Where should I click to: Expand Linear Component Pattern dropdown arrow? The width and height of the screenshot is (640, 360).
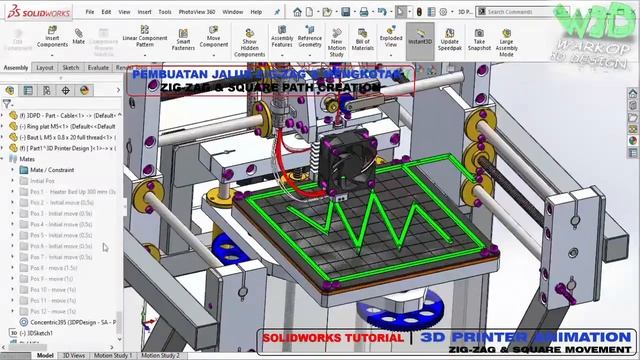[x=145, y=55]
